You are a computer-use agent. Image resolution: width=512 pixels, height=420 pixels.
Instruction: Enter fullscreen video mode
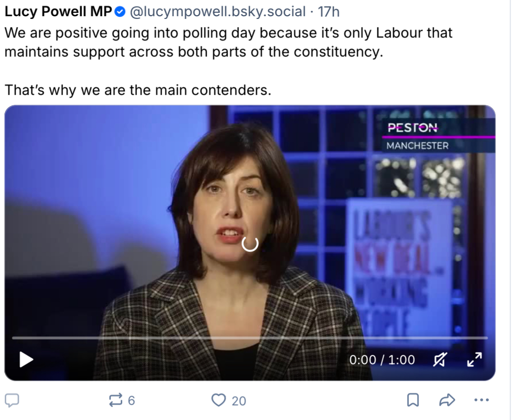tap(474, 360)
